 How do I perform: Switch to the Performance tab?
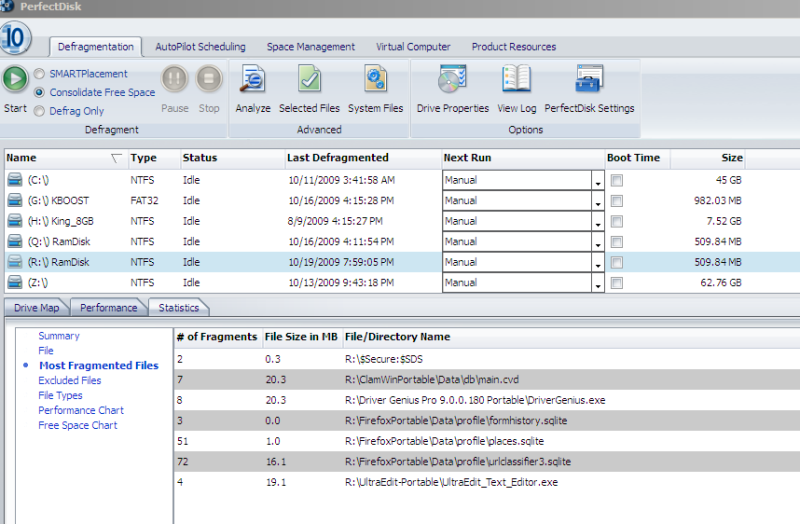pos(108,308)
